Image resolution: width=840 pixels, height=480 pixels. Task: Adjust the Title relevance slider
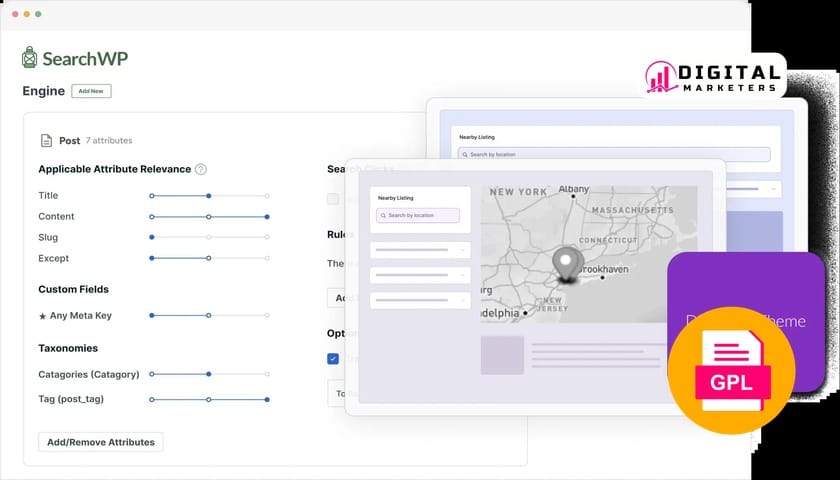tap(208, 196)
